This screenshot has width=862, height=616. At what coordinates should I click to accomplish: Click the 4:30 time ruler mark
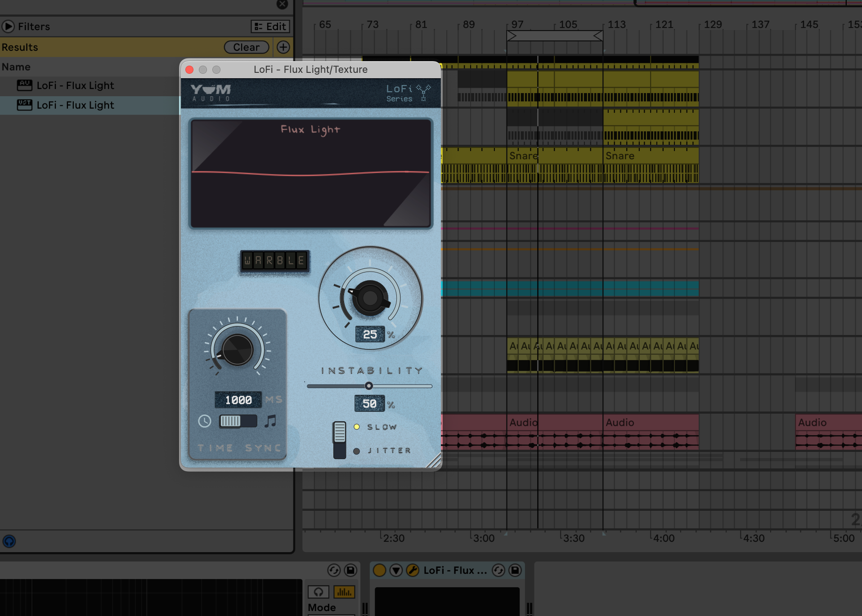click(x=754, y=538)
